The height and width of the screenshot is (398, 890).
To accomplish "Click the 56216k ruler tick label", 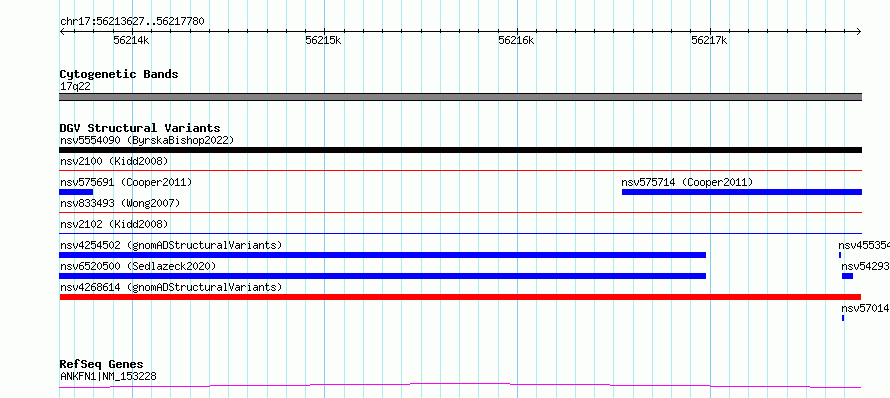I will point(517,40).
